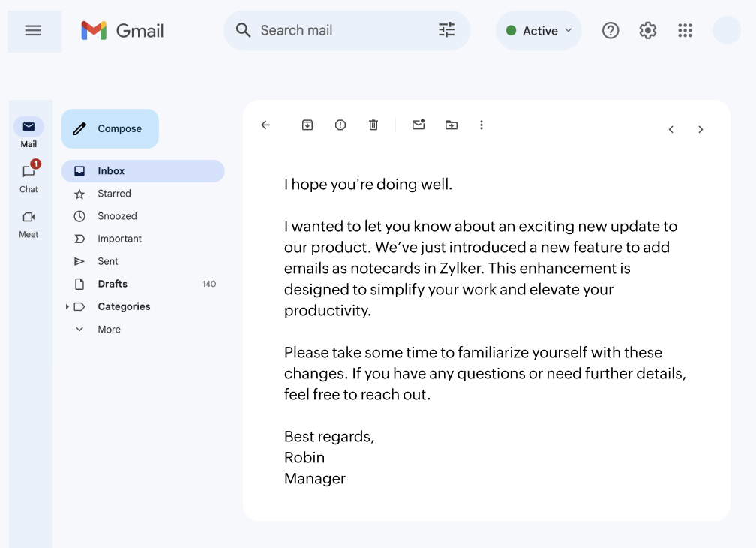Expand the Categories label
Image resolution: width=756 pixels, height=548 pixels.
tap(67, 306)
